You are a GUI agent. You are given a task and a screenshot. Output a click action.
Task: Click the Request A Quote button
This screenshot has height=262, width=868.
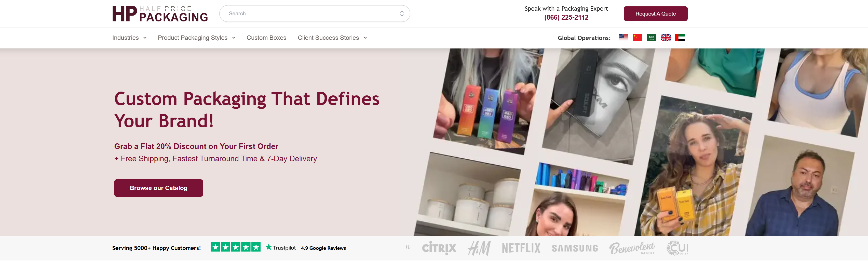point(655,14)
